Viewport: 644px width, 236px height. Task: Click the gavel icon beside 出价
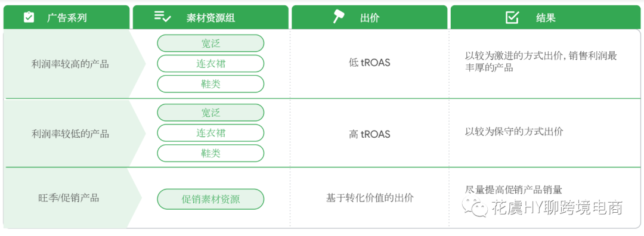click(339, 17)
